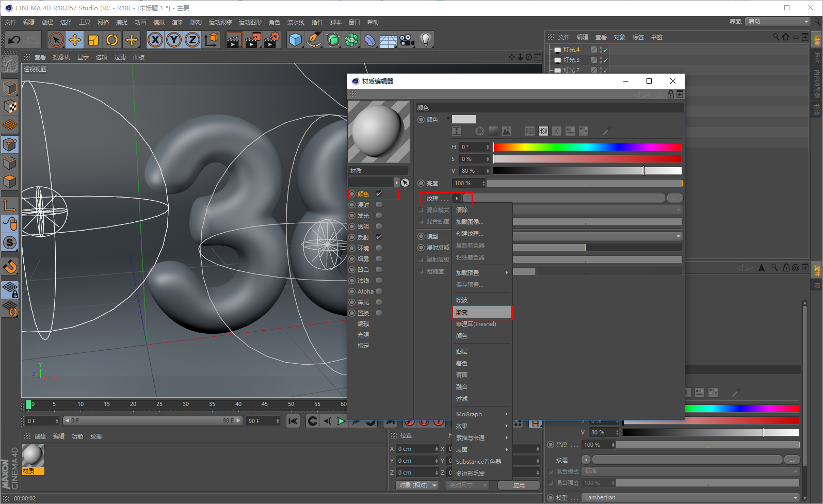This screenshot has height=504, width=823.
Task: Choose 渐变 from the texture menu
Action: point(482,312)
